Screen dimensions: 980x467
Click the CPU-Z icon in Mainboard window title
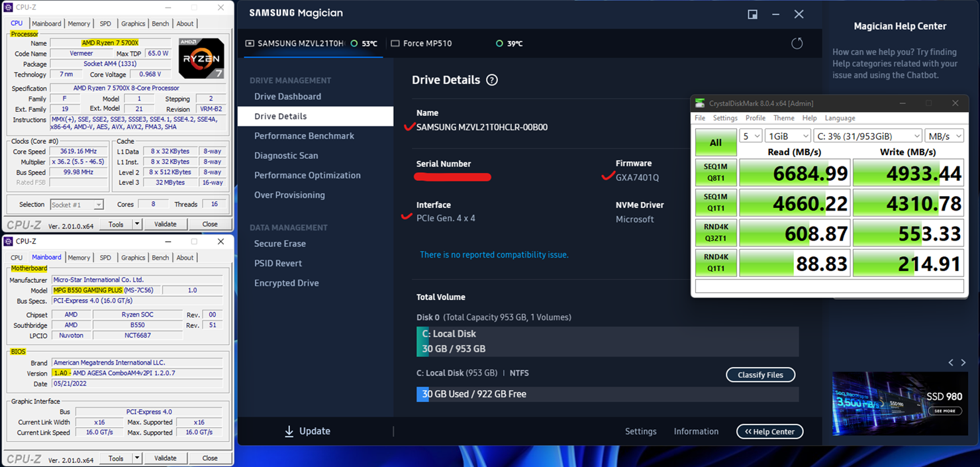pyautogui.click(x=9, y=242)
